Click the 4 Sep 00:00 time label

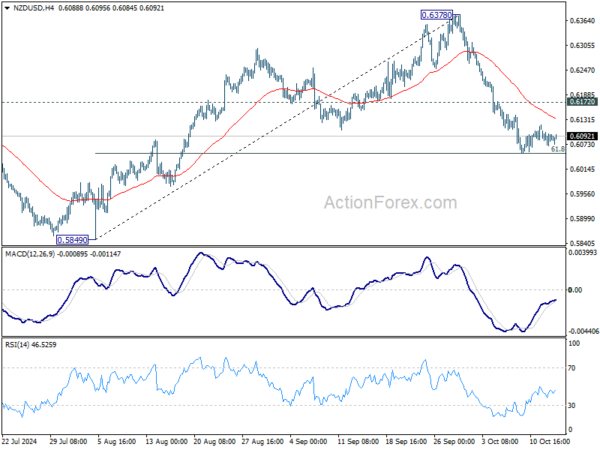(x=309, y=442)
